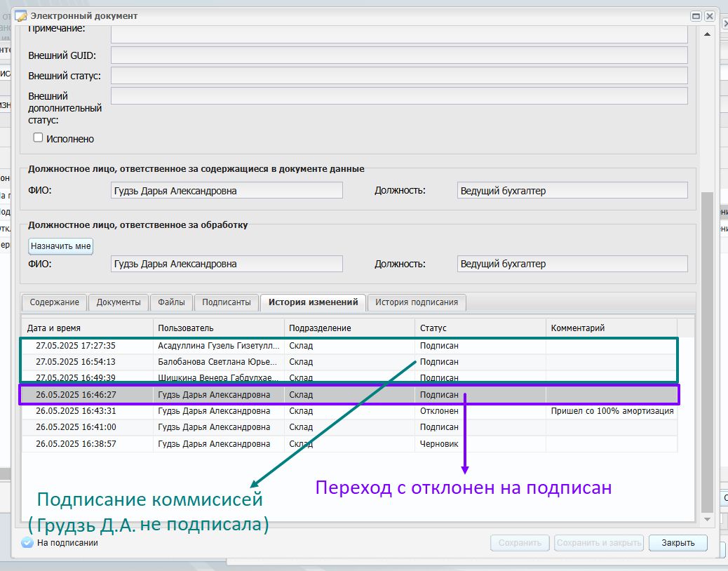Screen dimensions: 728x571
Task: Open the История подписания tab
Action: click(417, 302)
